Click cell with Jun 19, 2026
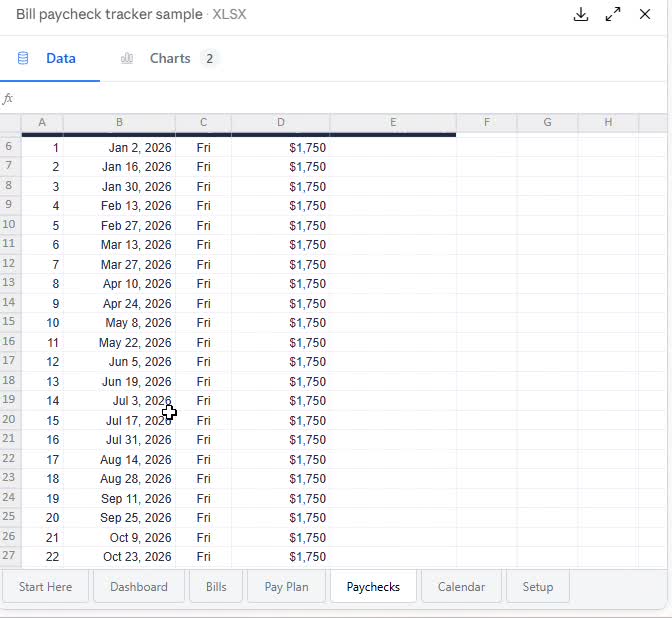The width and height of the screenshot is (672, 618). (119, 382)
